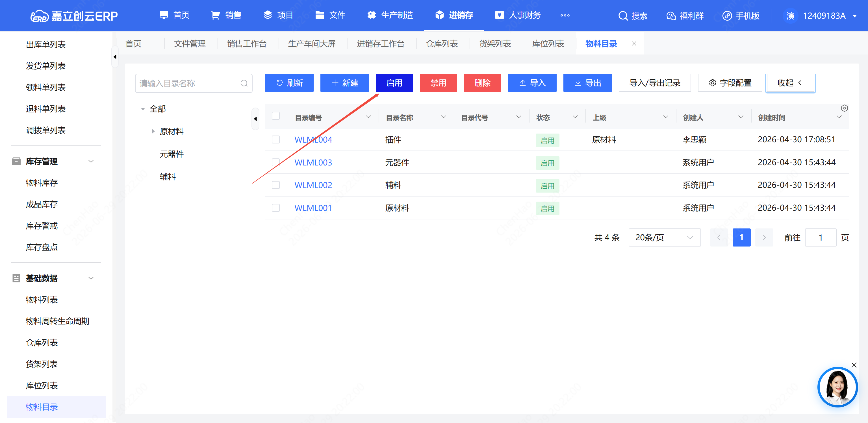Select the 辅料 tree item
The width and height of the screenshot is (868, 423).
168,176
